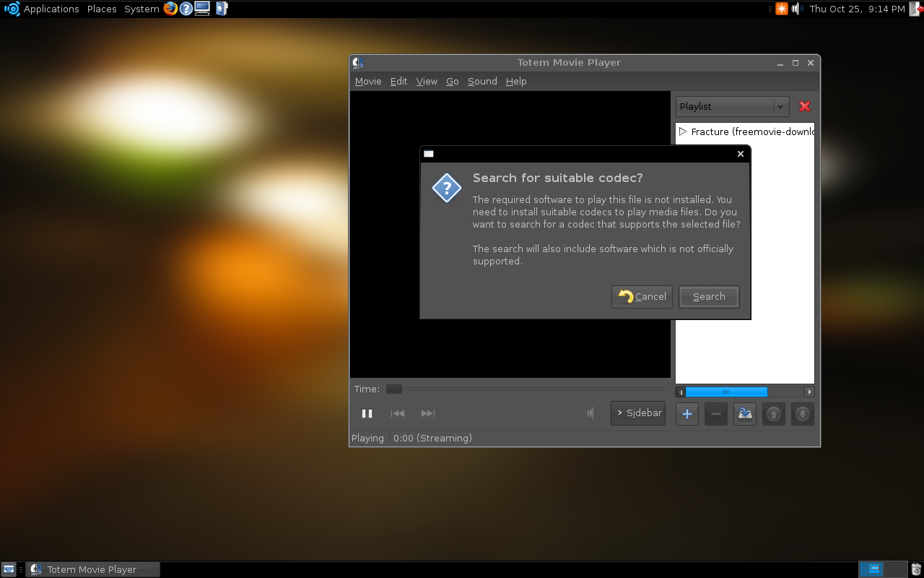The image size is (924, 578).
Task: Open the Sound menu
Action: 482,82
